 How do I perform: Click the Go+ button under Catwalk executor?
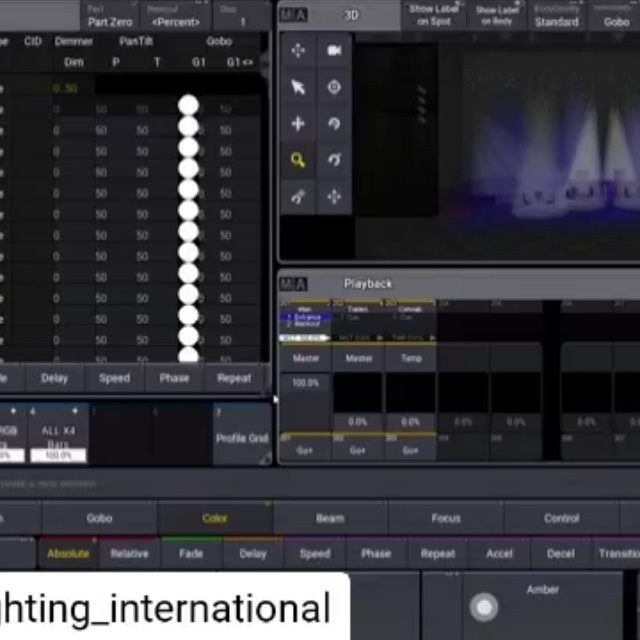[410, 450]
